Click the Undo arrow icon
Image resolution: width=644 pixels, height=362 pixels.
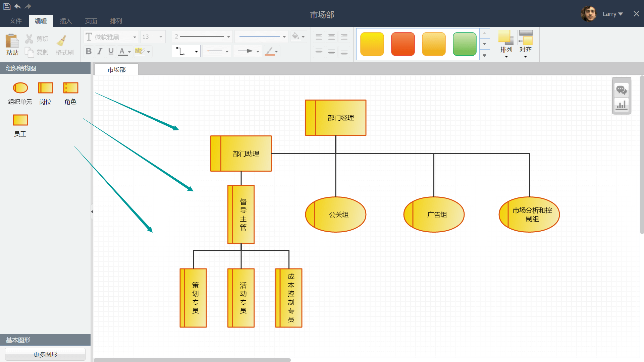pyautogui.click(x=17, y=6)
